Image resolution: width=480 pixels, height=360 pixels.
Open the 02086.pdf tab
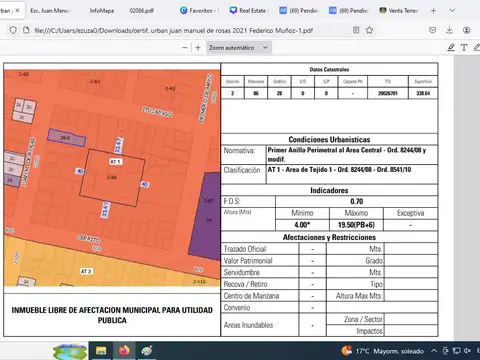tap(142, 11)
